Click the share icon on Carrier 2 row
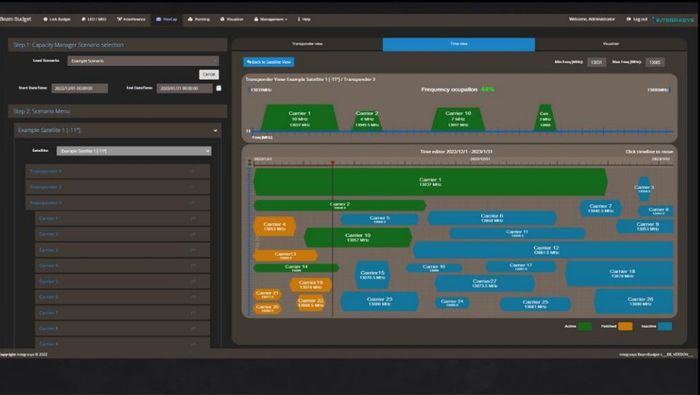Viewport: 700px width, 395px height. tap(193, 234)
